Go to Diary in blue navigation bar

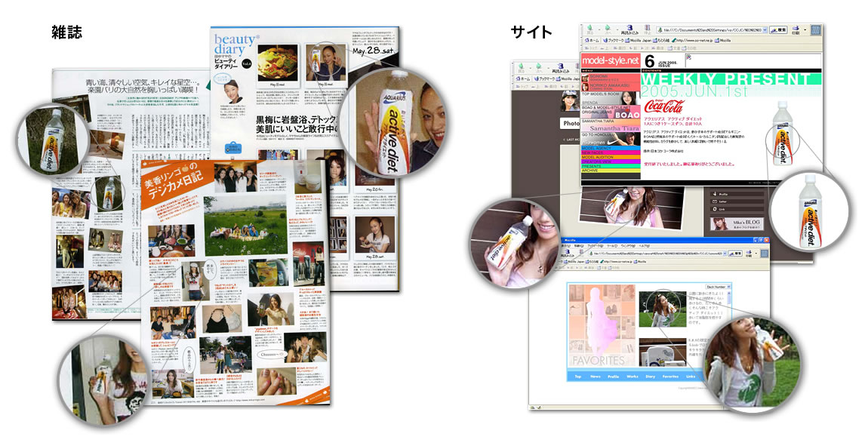[x=651, y=377]
